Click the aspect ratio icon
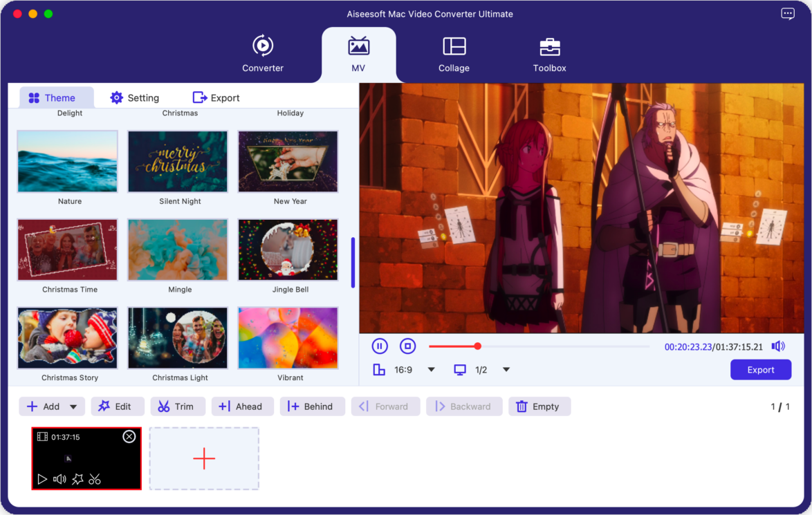The height and width of the screenshot is (515, 812). coord(379,370)
